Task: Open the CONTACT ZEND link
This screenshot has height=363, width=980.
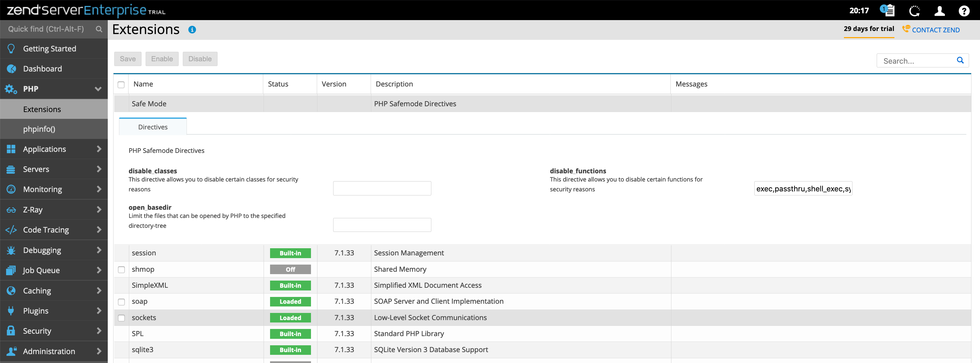Action: coord(935,30)
